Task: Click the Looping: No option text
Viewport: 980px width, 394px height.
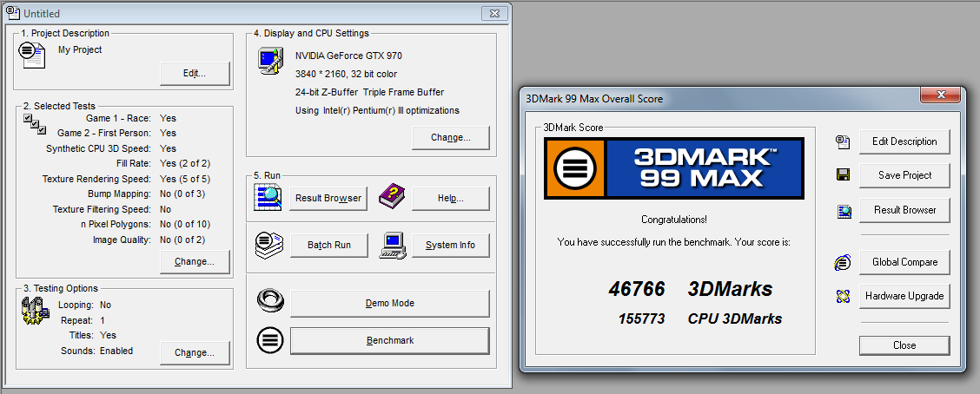Action: pos(84,305)
